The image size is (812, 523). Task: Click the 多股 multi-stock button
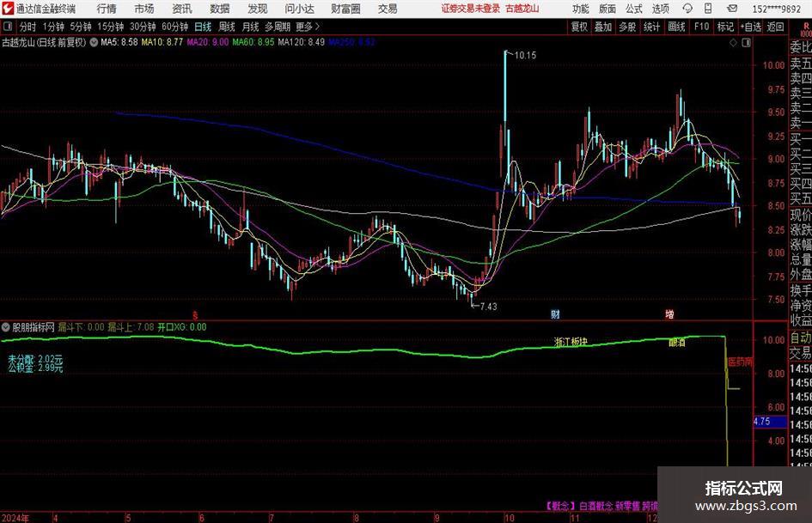pyautogui.click(x=627, y=27)
